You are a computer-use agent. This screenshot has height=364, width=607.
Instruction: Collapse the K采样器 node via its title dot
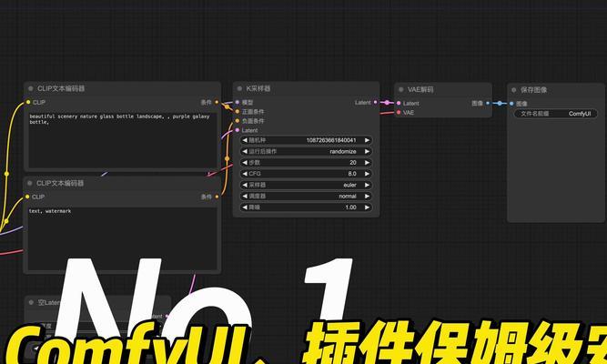coord(239,88)
